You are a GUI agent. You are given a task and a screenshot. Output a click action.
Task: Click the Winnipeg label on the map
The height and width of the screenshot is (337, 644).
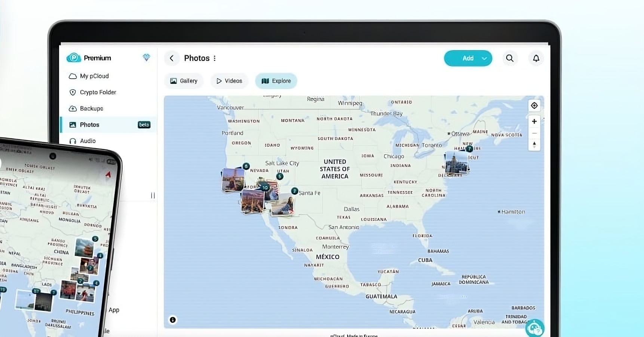350,103
